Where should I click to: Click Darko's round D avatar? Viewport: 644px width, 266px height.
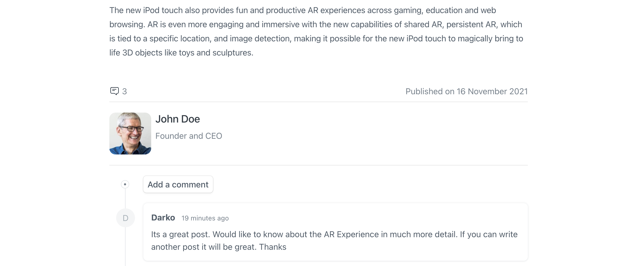click(126, 218)
